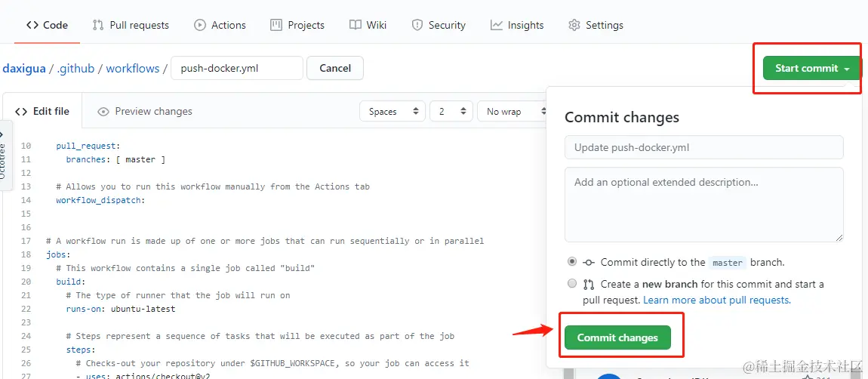Cancel editing the file
The image size is (868, 379).
pyautogui.click(x=335, y=68)
